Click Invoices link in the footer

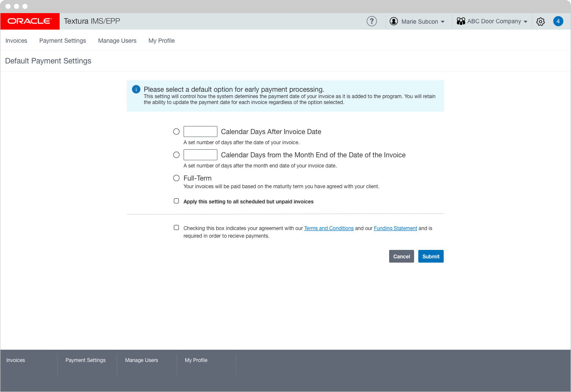[16, 360]
